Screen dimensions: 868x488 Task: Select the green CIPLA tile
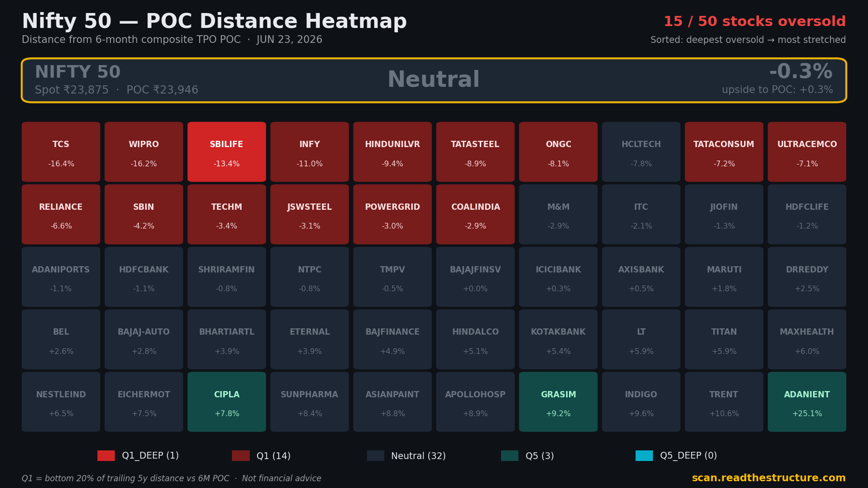227,402
